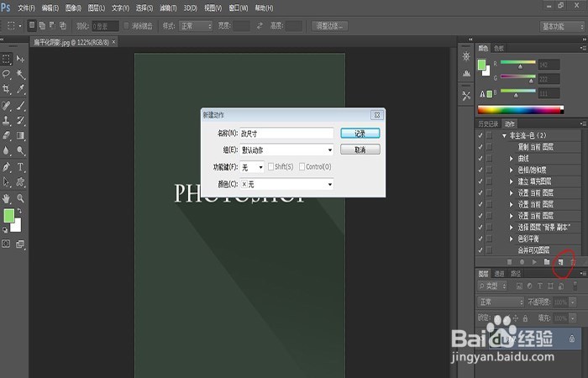Select the History Brush tool
Viewport: 588px width, 378px height.
tap(20, 120)
